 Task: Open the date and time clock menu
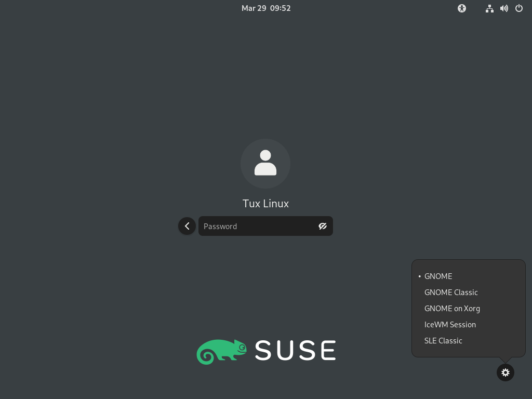coord(266,8)
